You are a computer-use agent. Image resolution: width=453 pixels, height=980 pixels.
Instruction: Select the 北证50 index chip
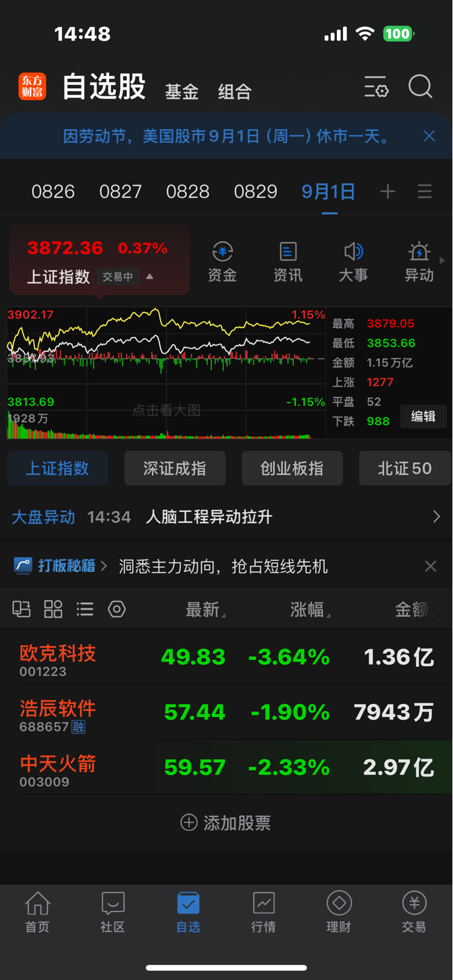[x=405, y=469]
